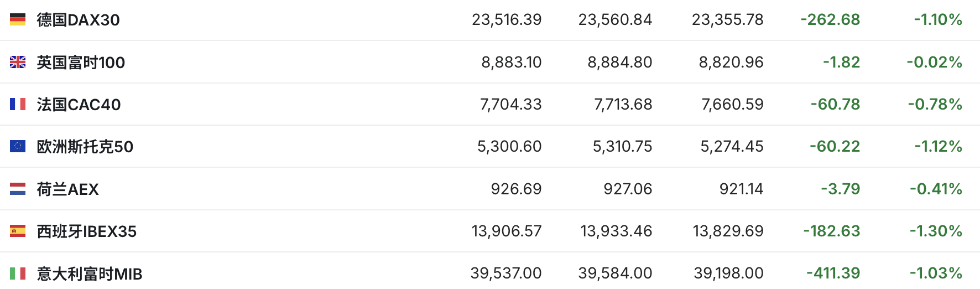The height and width of the screenshot is (289, 980).
Task: Open the 德国DAX30 index link
Action: tap(78, 20)
